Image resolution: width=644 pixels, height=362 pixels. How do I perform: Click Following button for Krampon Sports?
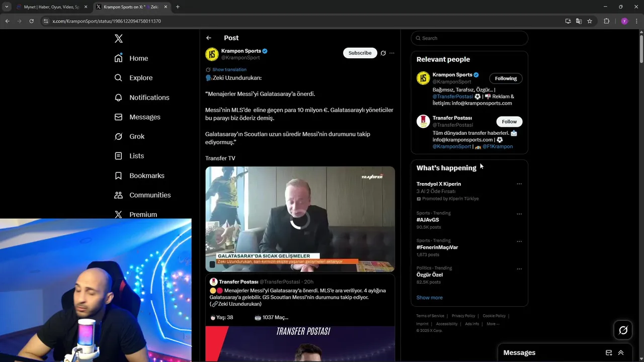pyautogui.click(x=506, y=78)
